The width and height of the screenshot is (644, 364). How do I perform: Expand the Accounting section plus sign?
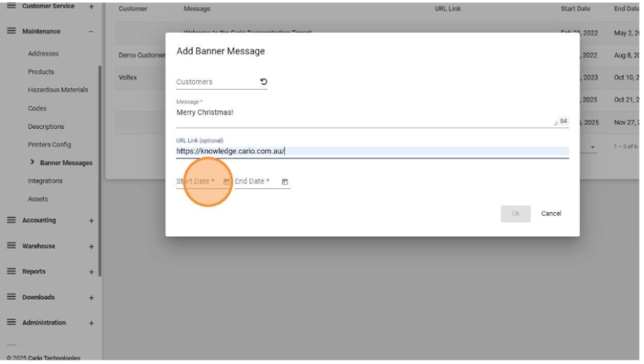(91, 221)
